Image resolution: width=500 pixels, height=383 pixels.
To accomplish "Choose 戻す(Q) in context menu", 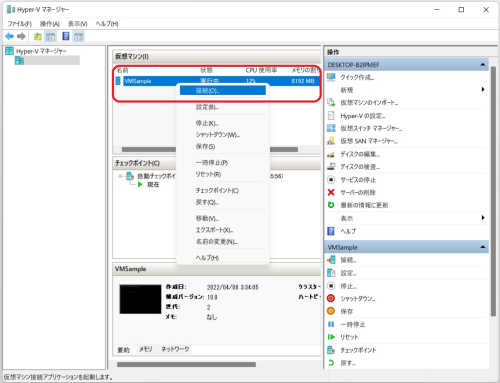I will [223, 202].
